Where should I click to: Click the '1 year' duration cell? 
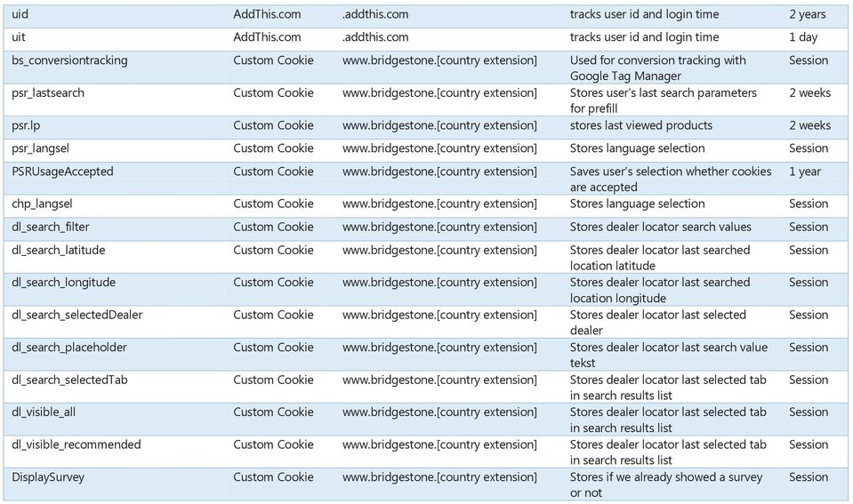pos(805,172)
